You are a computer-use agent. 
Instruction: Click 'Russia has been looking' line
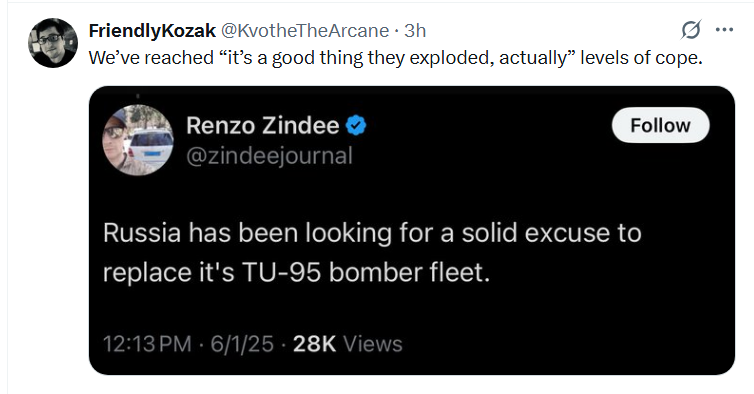click(372, 233)
